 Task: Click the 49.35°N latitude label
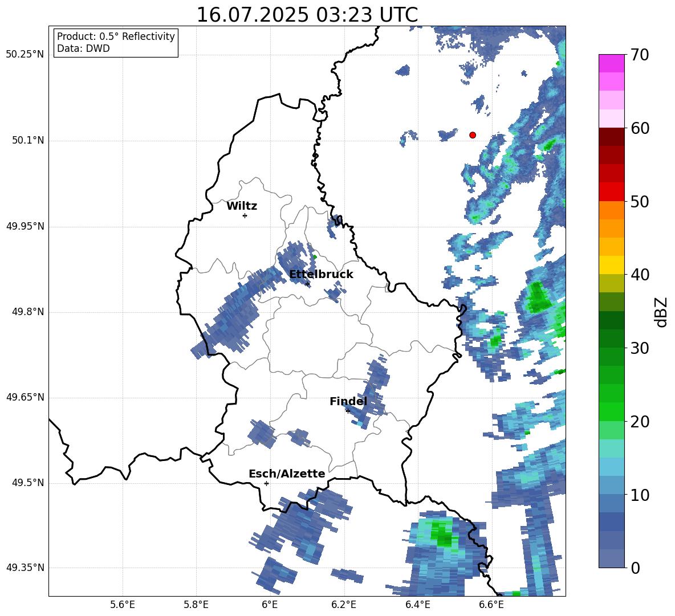pos(25,568)
